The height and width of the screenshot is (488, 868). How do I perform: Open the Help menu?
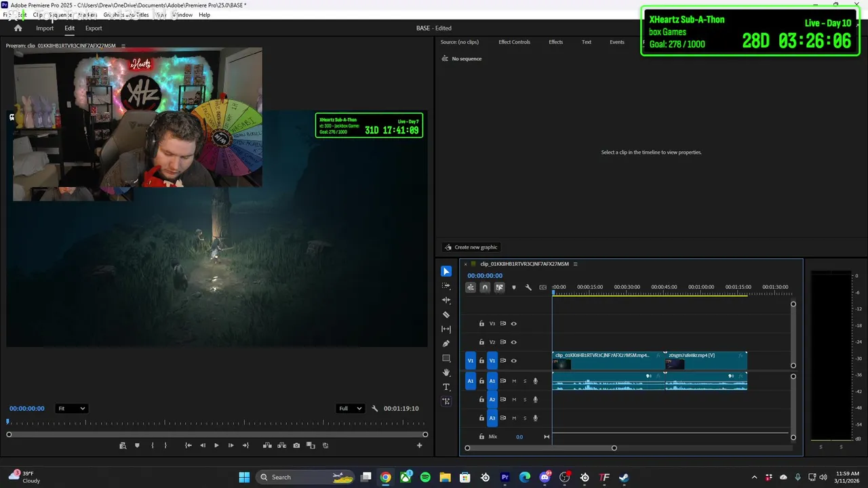(204, 15)
